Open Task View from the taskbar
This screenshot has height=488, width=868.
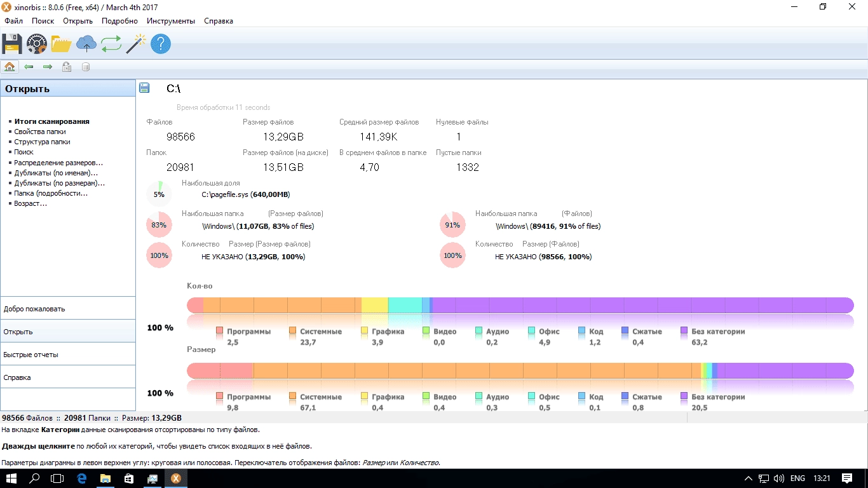(58, 478)
